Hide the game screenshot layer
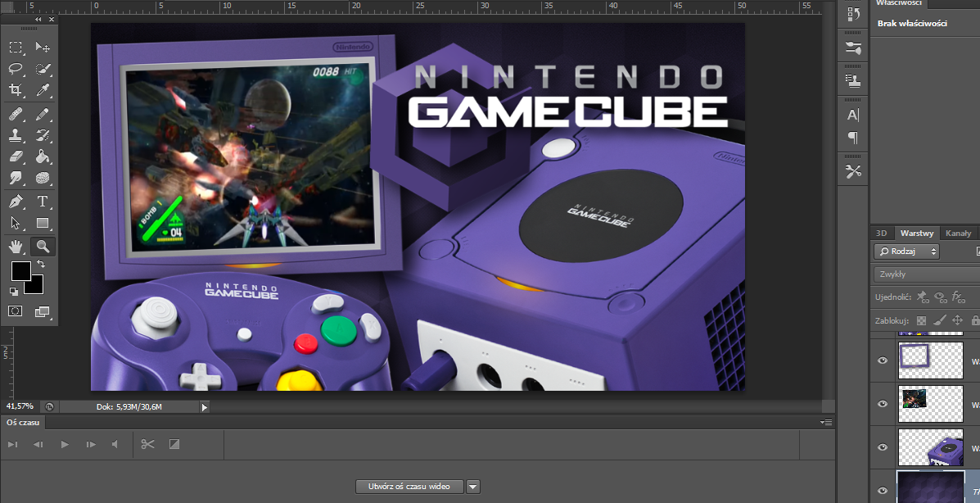This screenshot has width=980, height=503. [x=883, y=404]
